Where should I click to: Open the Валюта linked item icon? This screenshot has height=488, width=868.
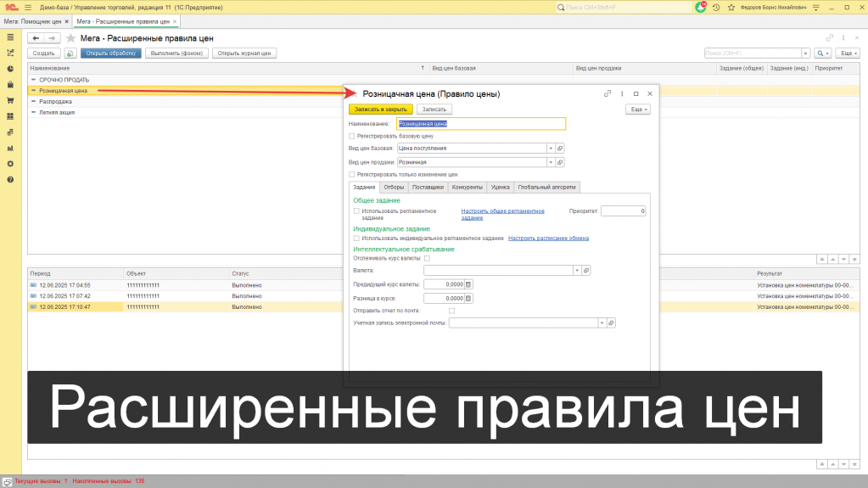click(x=586, y=271)
